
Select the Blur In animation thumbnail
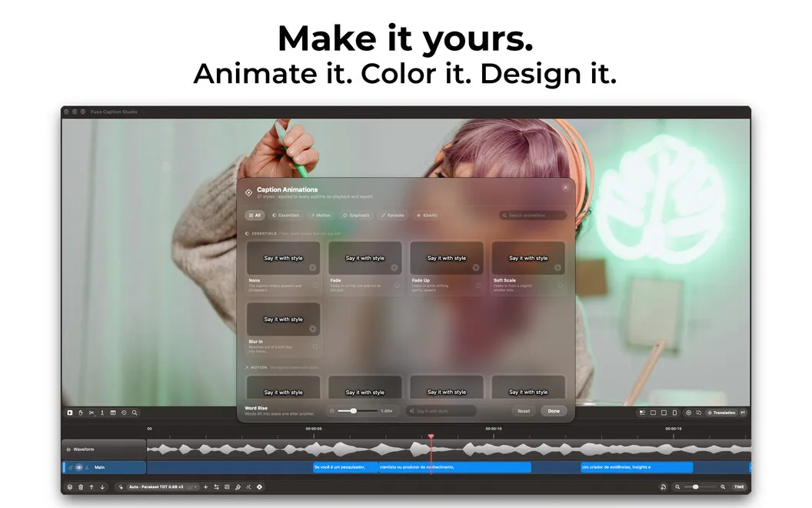pos(283,319)
